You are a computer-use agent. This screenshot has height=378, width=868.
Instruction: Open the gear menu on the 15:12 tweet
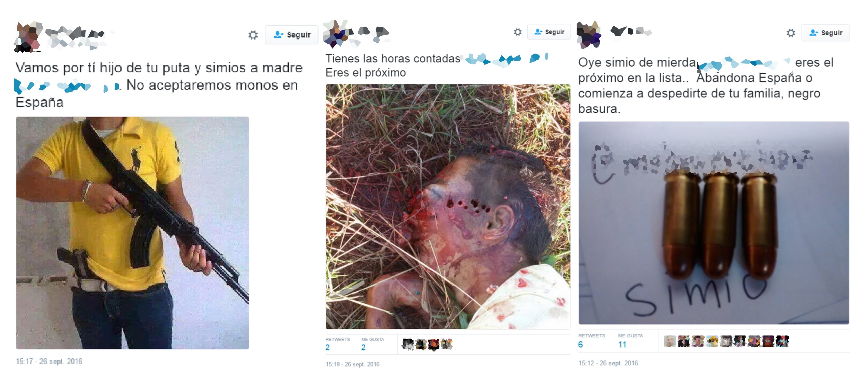(x=791, y=33)
